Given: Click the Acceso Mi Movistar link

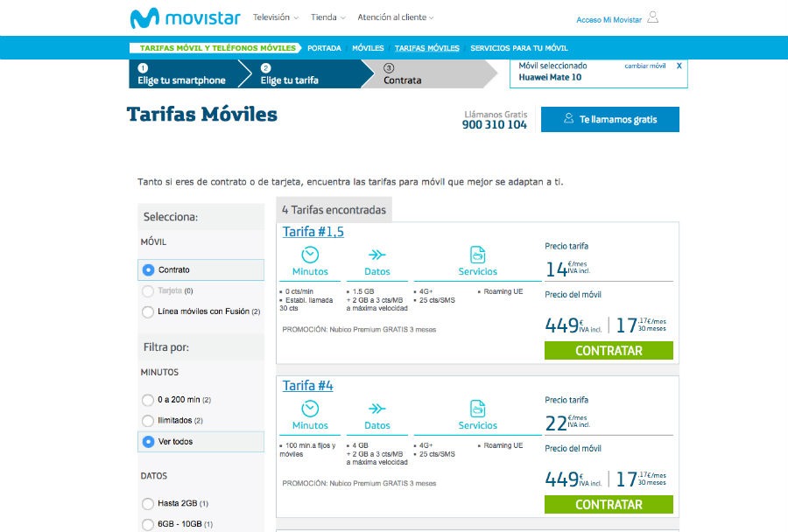Looking at the screenshot, I should coord(609,20).
